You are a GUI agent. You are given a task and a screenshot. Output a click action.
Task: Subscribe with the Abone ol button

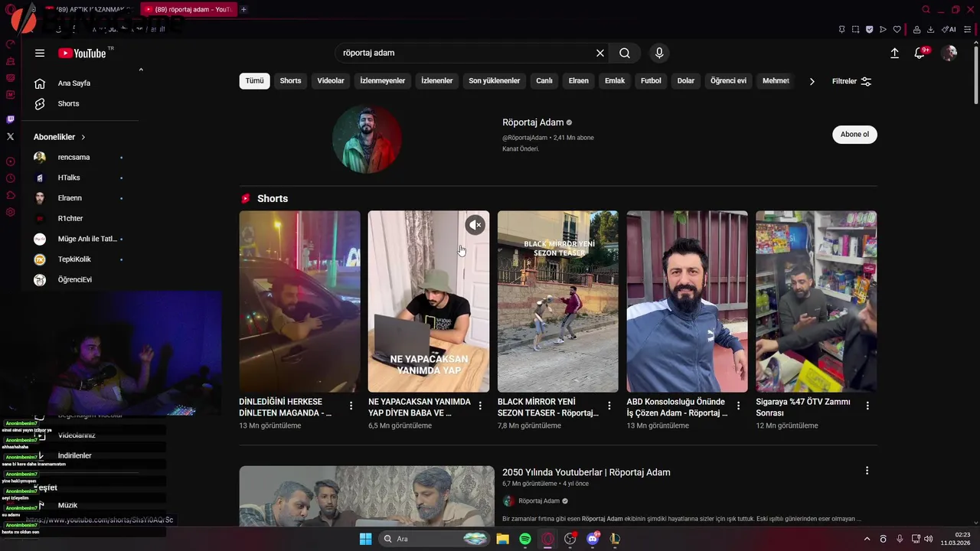[x=854, y=135]
